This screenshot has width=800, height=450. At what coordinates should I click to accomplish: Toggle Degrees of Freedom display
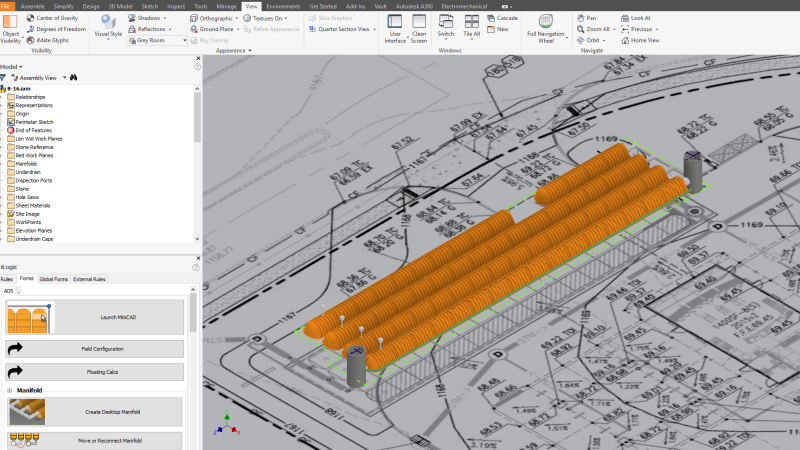coord(57,29)
